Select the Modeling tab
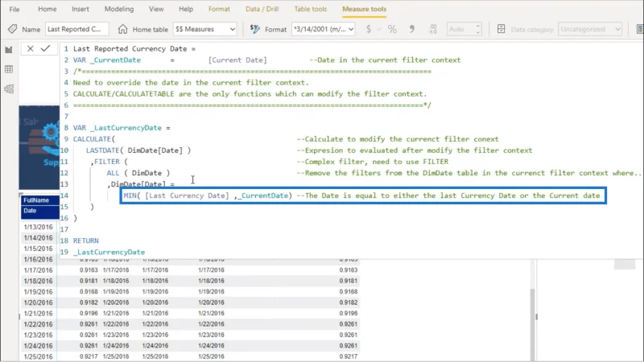 click(x=118, y=9)
